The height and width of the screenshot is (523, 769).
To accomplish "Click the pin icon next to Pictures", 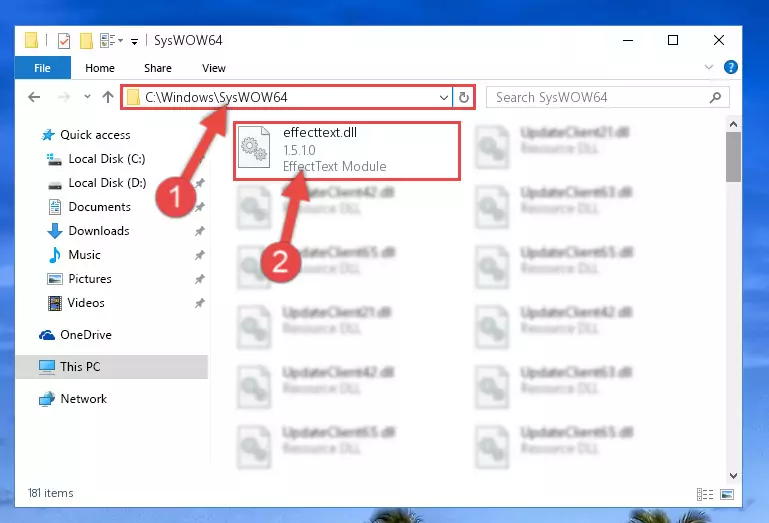I will pyautogui.click(x=199, y=279).
